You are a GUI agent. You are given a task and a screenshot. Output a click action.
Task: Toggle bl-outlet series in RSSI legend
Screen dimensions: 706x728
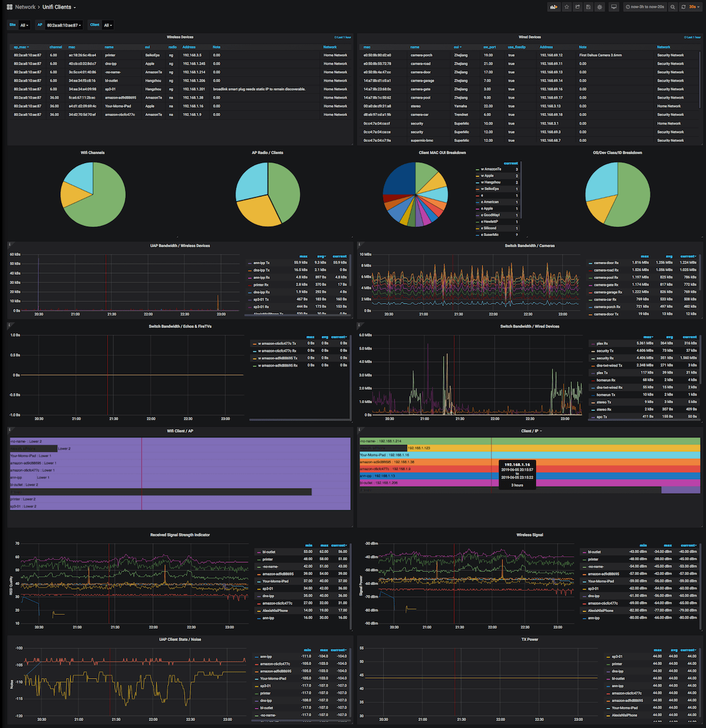[x=269, y=552]
